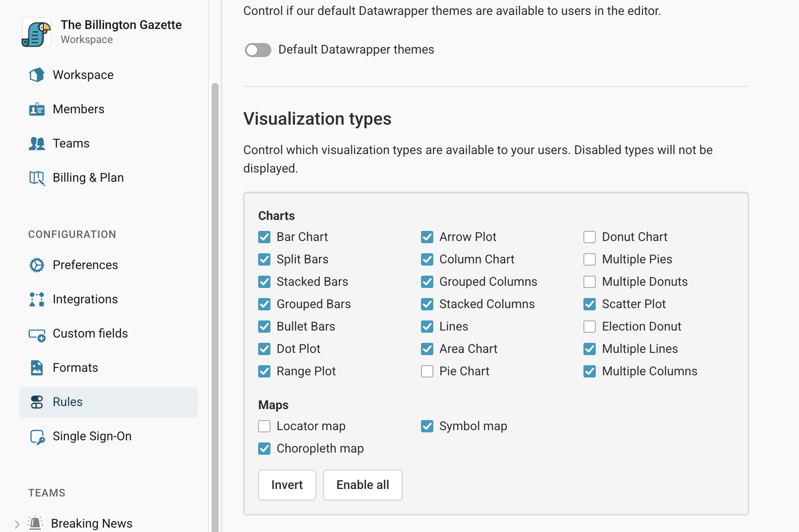This screenshot has height=532, width=799.
Task: Click the Integrations shapes icon
Action: click(x=37, y=299)
